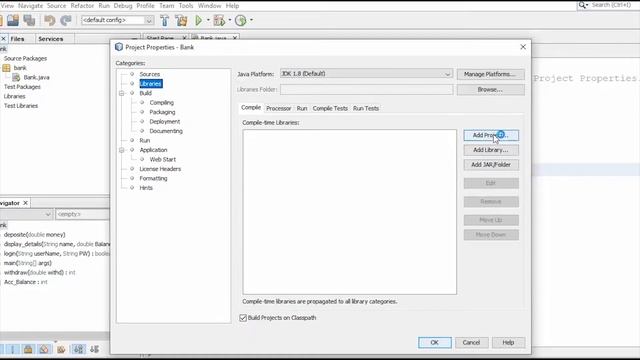This screenshot has width=640, height=360.
Task: Select the Compile tab
Action: coord(251,107)
